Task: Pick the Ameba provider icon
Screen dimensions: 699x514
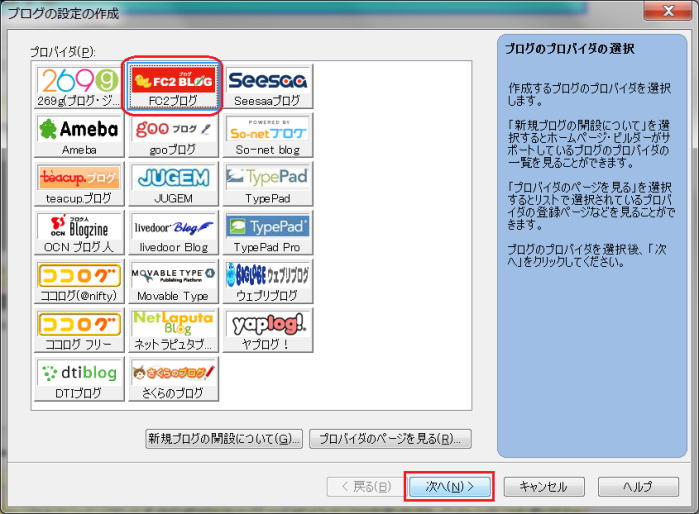Action: 79,135
